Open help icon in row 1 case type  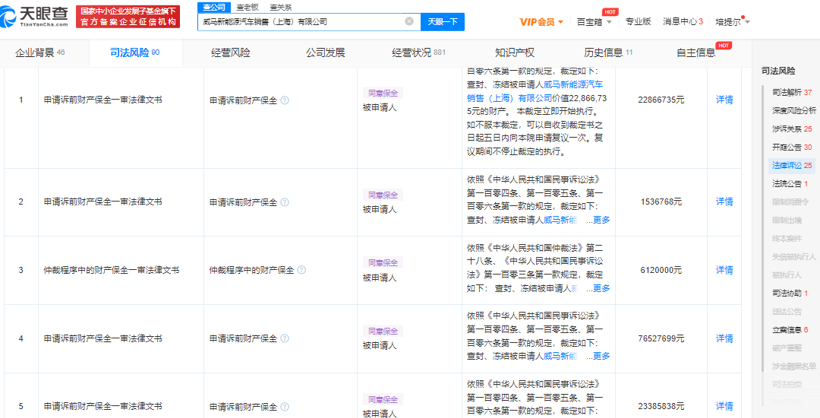(284, 100)
